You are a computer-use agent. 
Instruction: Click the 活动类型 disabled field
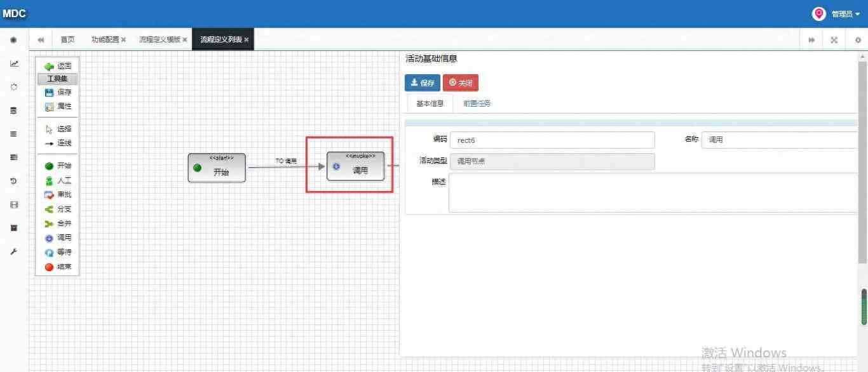(x=552, y=161)
